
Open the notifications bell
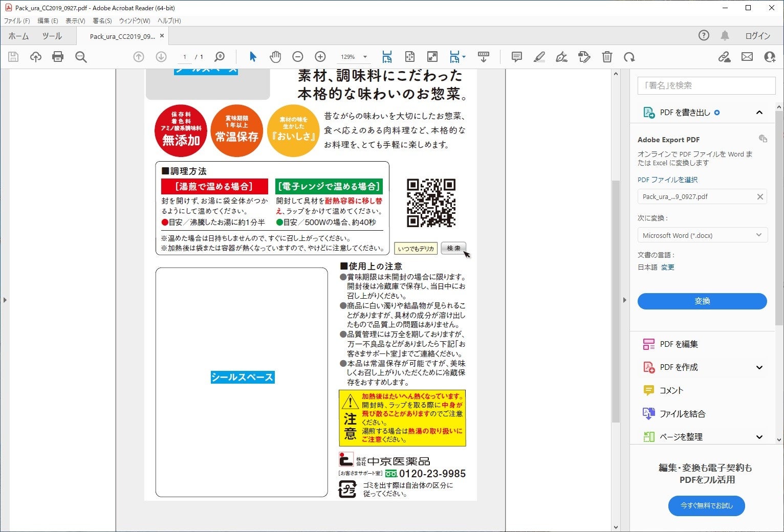[725, 35]
